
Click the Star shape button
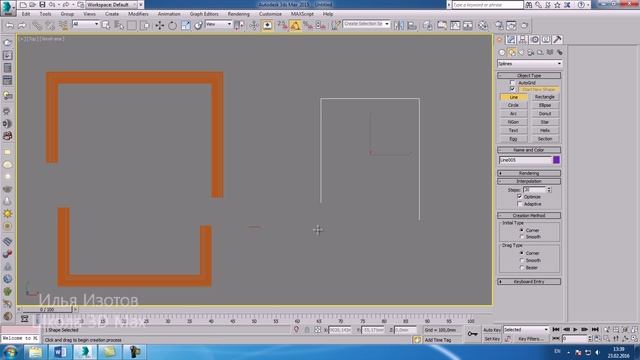[x=545, y=122]
